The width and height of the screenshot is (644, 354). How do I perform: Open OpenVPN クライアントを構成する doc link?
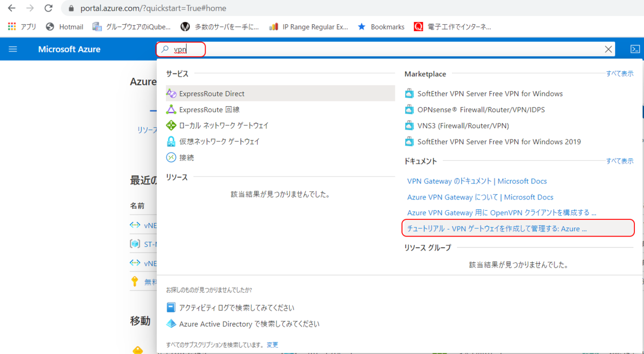tap(502, 213)
